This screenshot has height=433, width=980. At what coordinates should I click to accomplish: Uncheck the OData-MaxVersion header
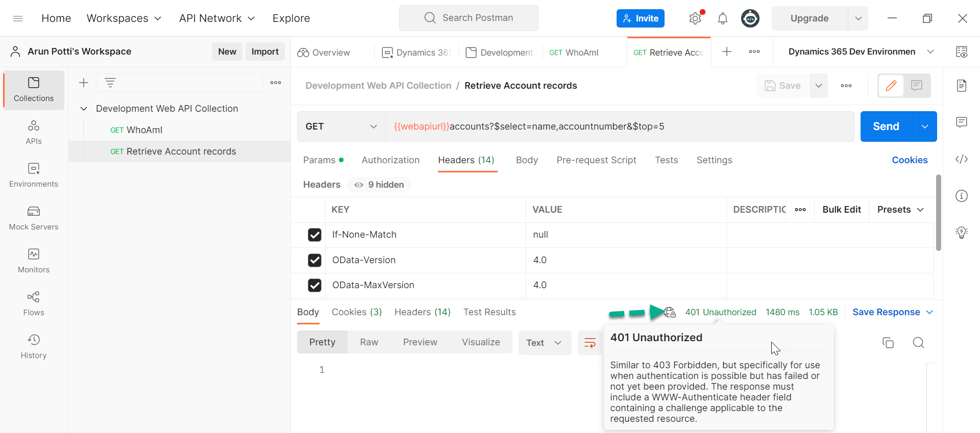click(x=315, y=285)
